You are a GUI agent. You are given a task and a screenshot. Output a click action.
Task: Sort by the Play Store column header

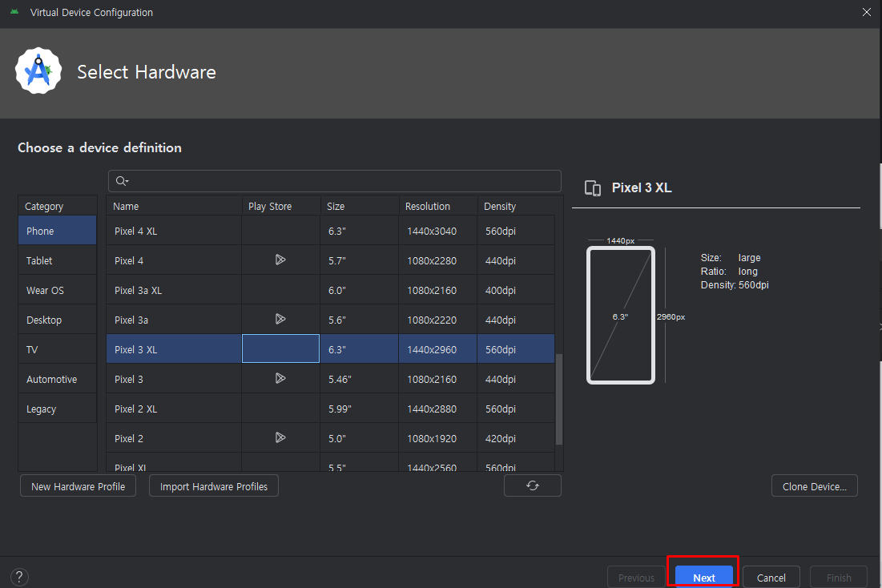(281, 206)
